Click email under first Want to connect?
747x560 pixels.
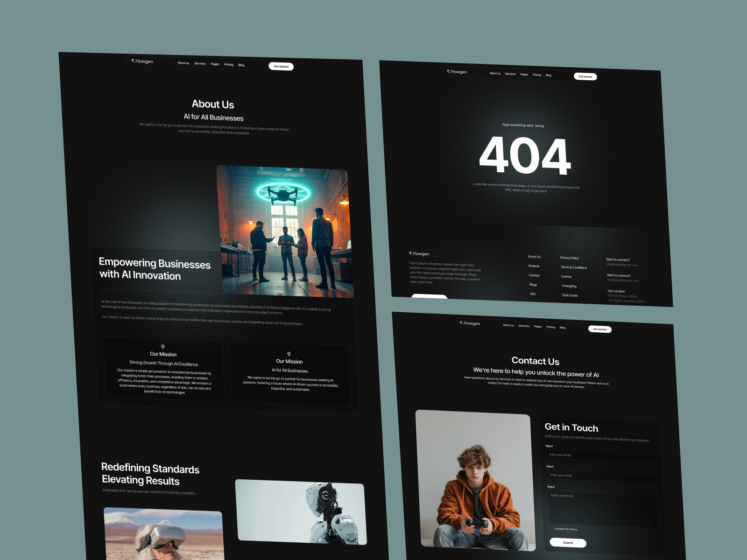click(x=622, y=265)
